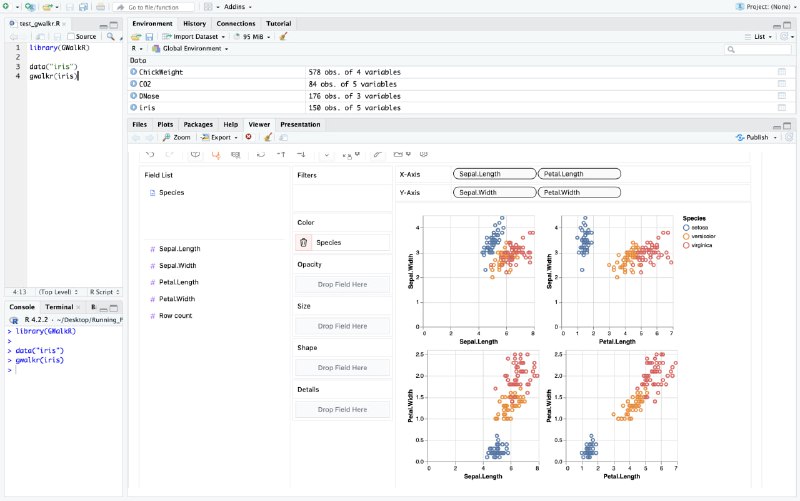Click the save icon in Environment toolbar

click(x=150, y=36)
